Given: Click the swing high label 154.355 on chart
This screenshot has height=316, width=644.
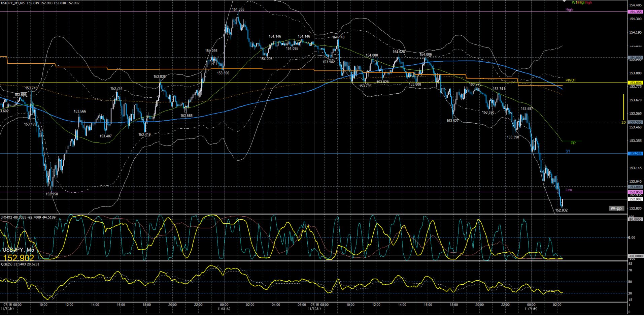Looking at the screenshot, I should 238,10.
